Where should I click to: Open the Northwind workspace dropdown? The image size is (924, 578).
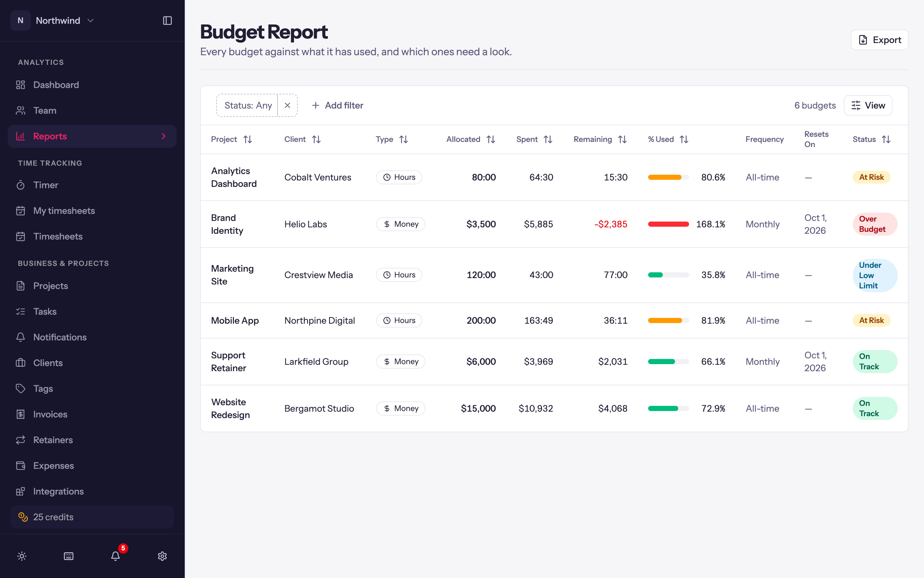click(52, 21)
